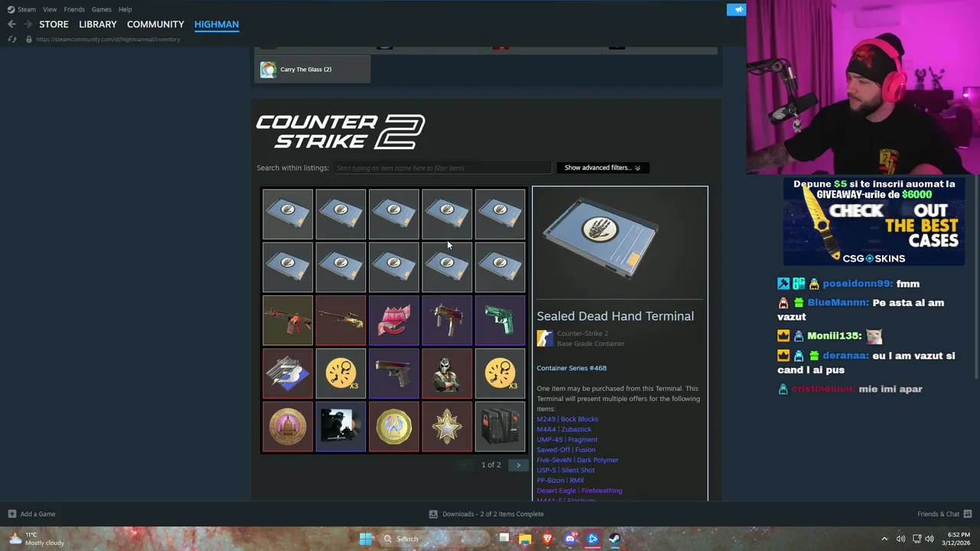Click the Counter-Strike 2 game icon in details

(x=544, y=338)
